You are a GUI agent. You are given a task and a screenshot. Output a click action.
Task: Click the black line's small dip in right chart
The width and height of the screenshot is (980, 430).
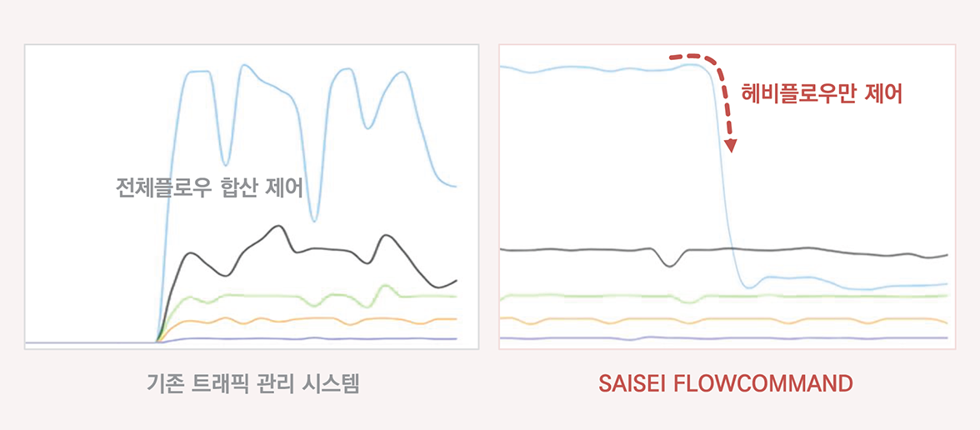pos(670,263)
